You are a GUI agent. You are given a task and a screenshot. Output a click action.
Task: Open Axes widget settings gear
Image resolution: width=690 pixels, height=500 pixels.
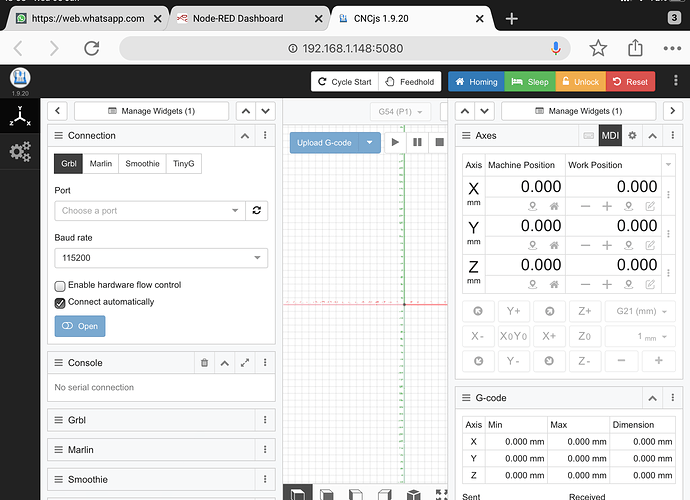coord(632,136)
